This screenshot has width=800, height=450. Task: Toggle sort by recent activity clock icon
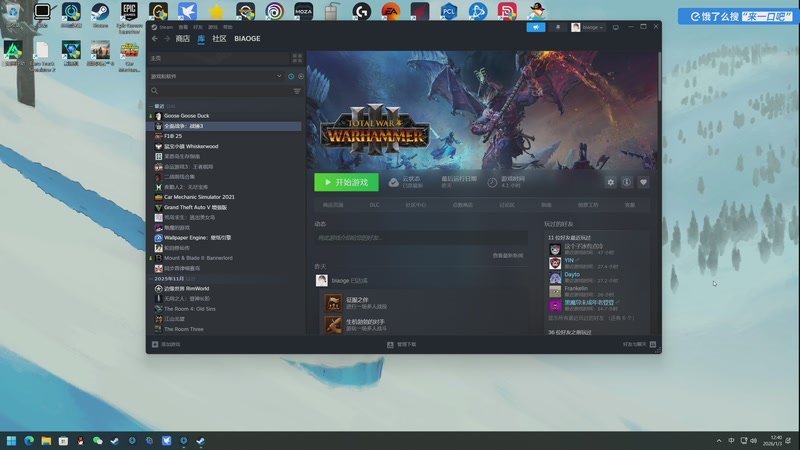tap(291, 77)
